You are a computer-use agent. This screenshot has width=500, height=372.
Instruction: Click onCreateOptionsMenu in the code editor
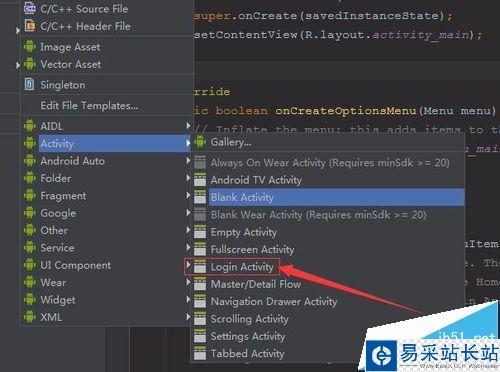[x=346, y=111]
